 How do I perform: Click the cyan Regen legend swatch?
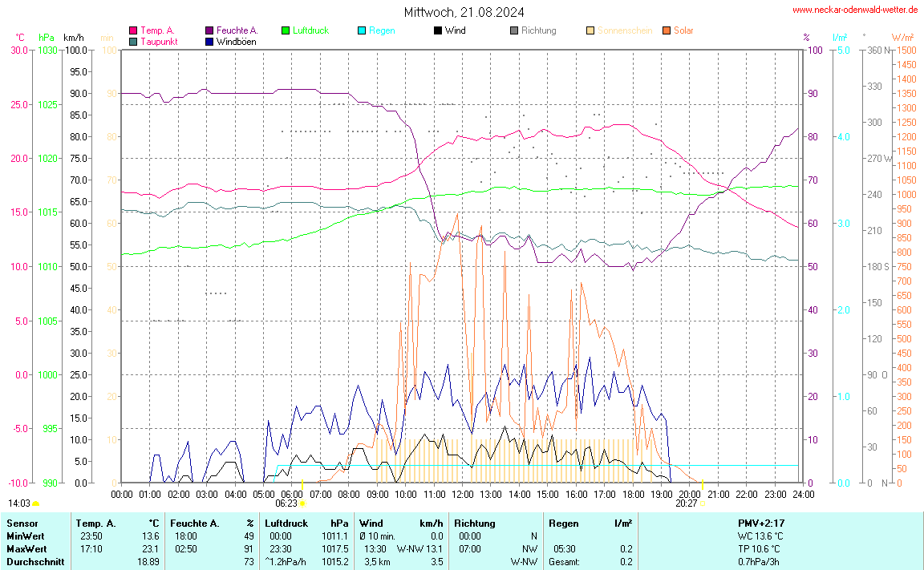(x=362, y=30)
